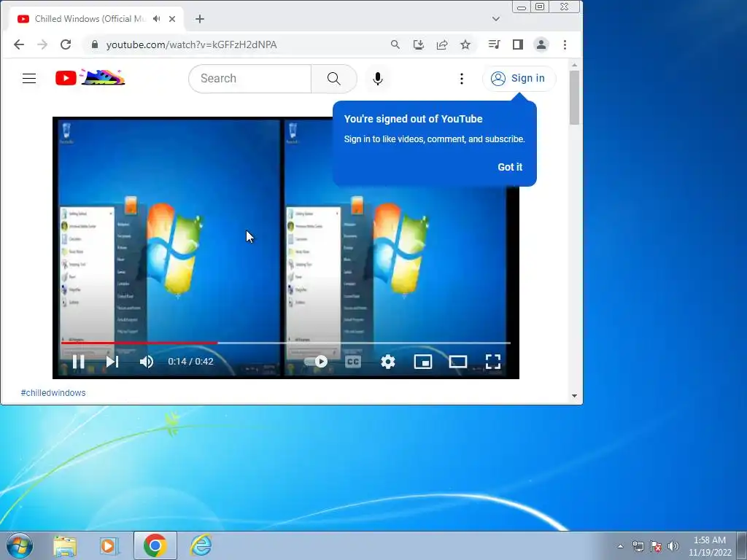747x560 pixels.
Task: Click scrollbar up arrow
Action: pos(574,65)
